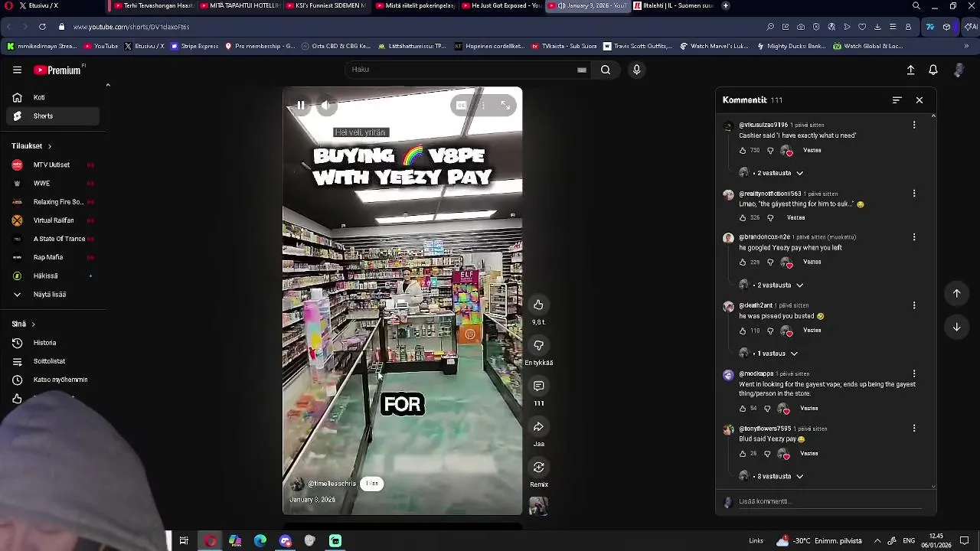Toggle the comments button showing 111
This screenshot has width=980, height=551.
pos(538,386)
